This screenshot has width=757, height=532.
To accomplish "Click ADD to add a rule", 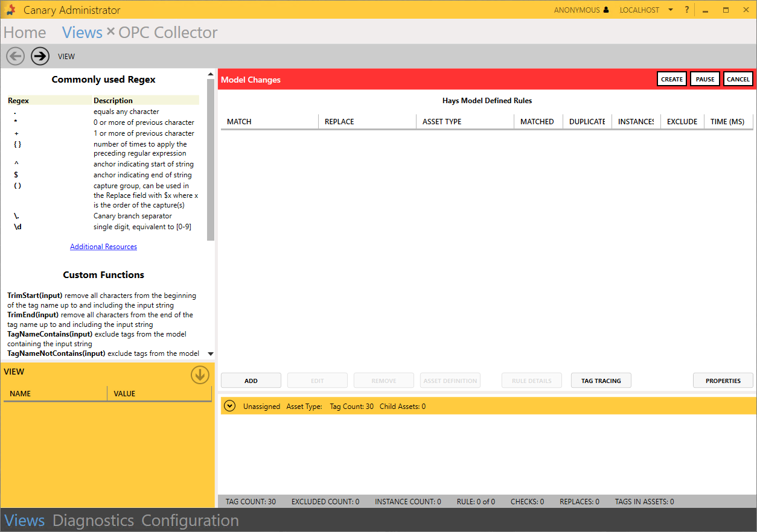I will (x=251, y=381).
